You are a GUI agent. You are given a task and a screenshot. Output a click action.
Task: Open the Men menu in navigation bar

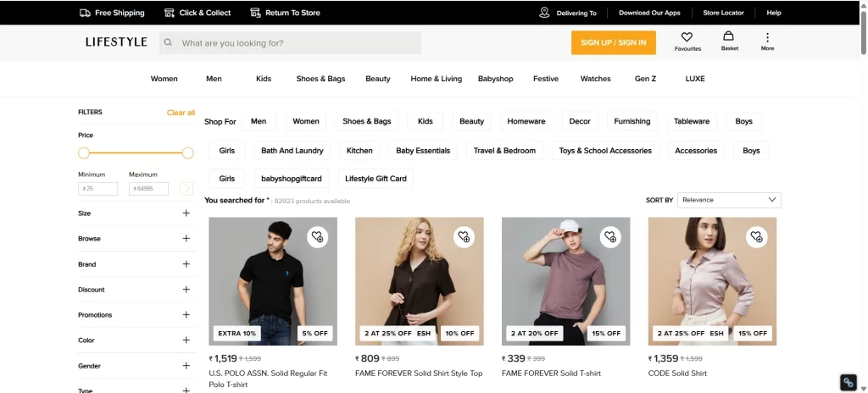(x=214, y=79)
